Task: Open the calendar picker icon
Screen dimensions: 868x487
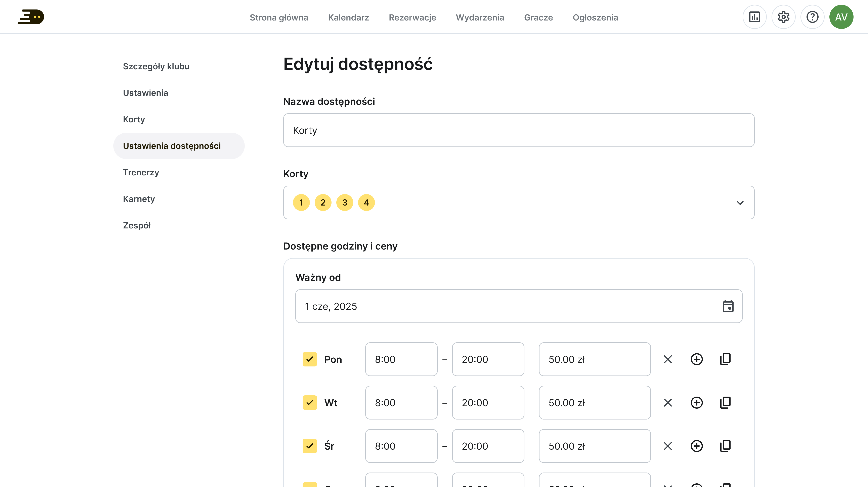Action: [x=728, y=306]
